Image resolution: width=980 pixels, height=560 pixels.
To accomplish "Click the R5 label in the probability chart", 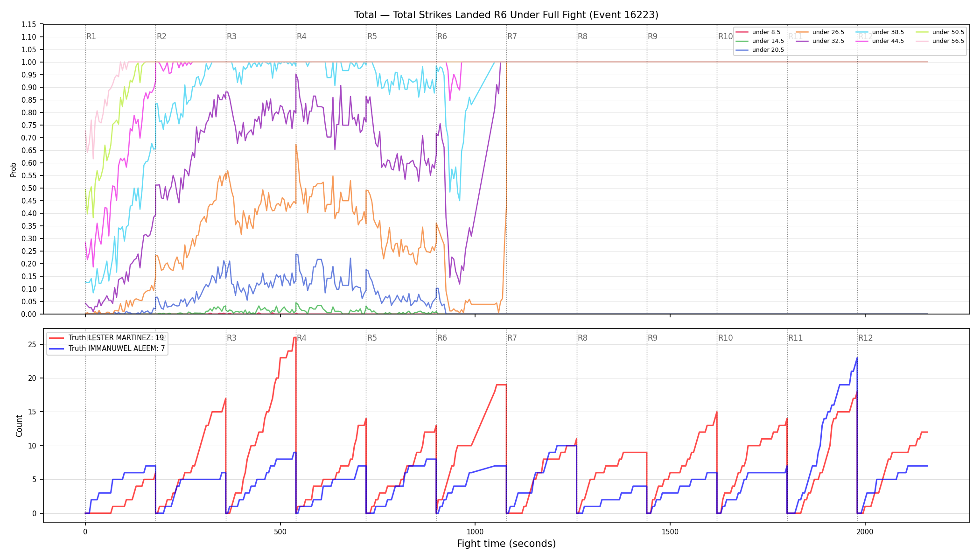I will click(x=372, y=36).
